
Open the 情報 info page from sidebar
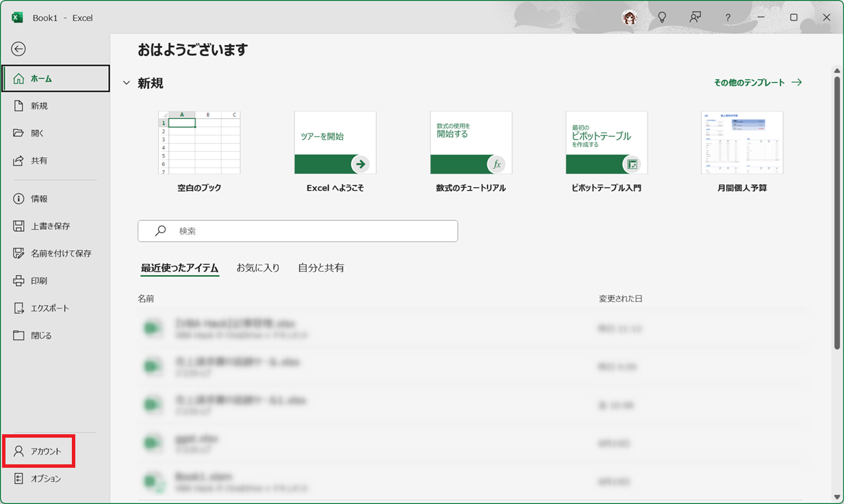[x=55, y=199]
